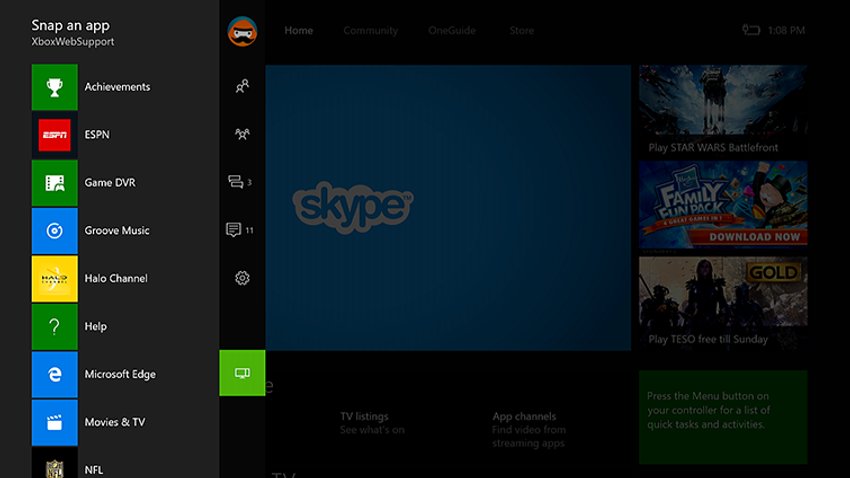Open the Party icon in guide

pyautogui.click(x=242, y=134)
